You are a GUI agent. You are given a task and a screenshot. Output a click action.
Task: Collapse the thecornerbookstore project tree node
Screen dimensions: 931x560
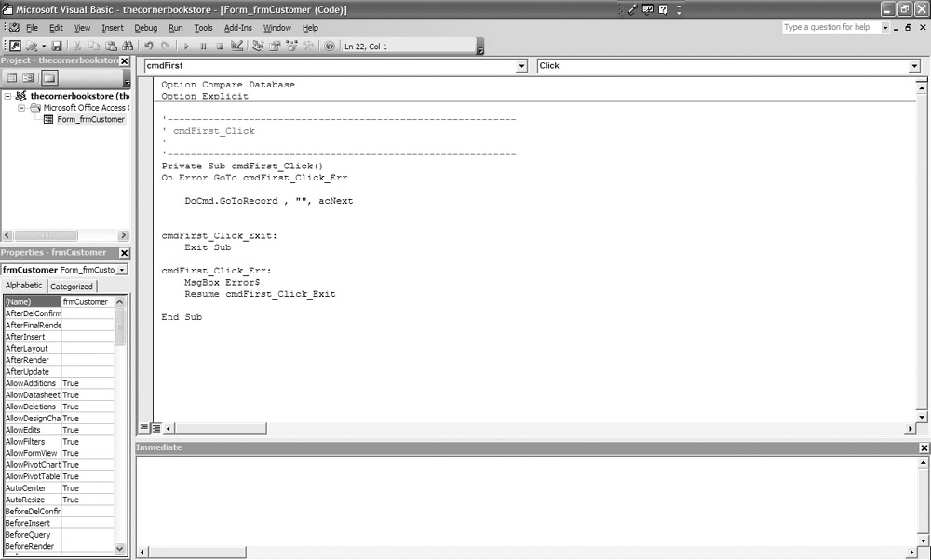tap(8, 96)
